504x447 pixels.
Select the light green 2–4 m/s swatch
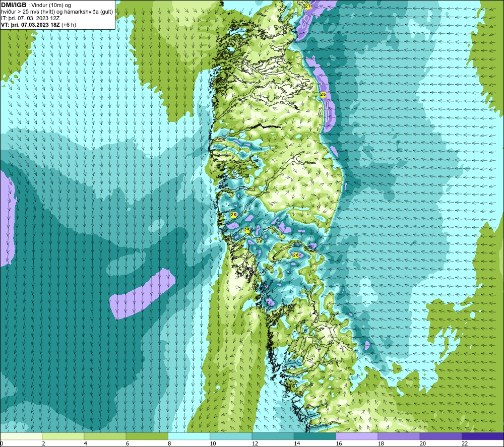click(63, 436)
